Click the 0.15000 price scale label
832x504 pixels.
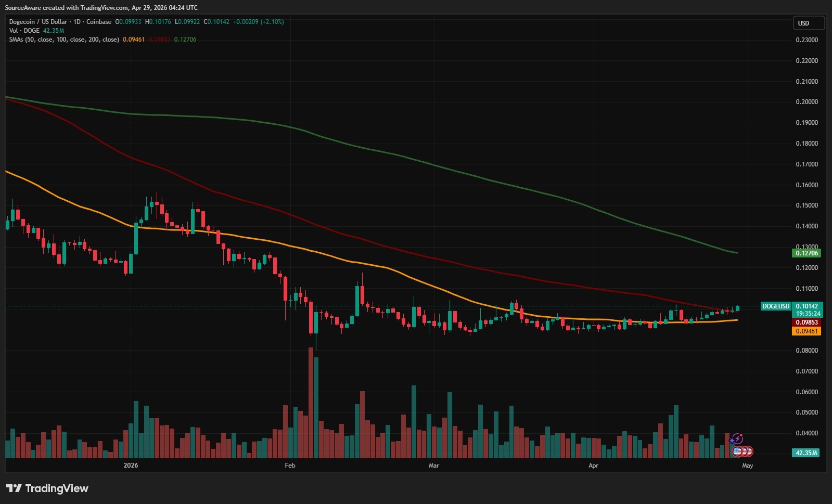coord(807,205)
